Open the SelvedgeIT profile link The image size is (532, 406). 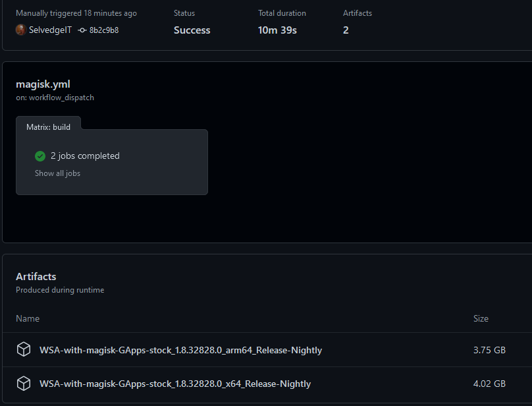point(50,30)
